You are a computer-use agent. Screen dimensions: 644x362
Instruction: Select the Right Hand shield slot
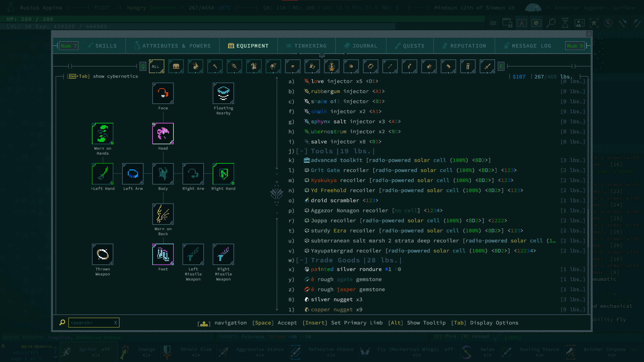click(x=223, y=174)
